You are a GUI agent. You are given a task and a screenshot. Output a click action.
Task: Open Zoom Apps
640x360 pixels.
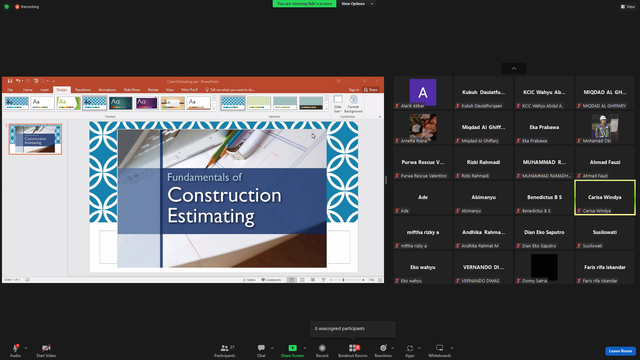coord(410,350)
